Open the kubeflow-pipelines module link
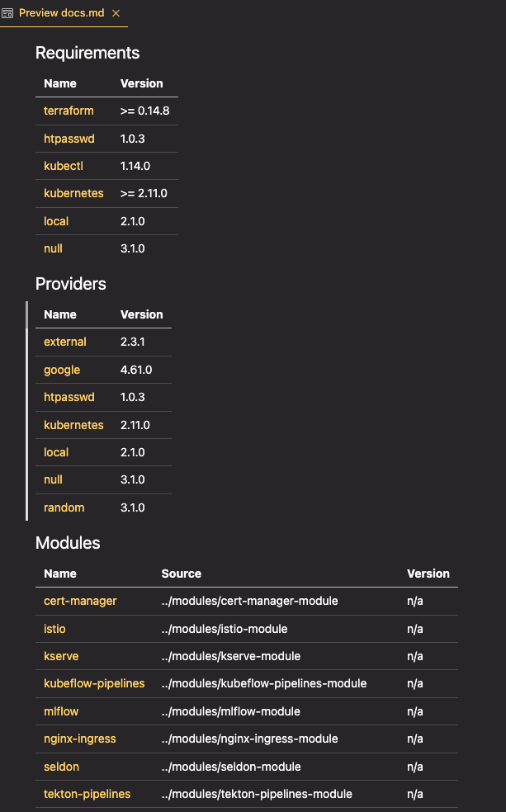The height and width of the screenshot is (812, 506). click(94, 683)
